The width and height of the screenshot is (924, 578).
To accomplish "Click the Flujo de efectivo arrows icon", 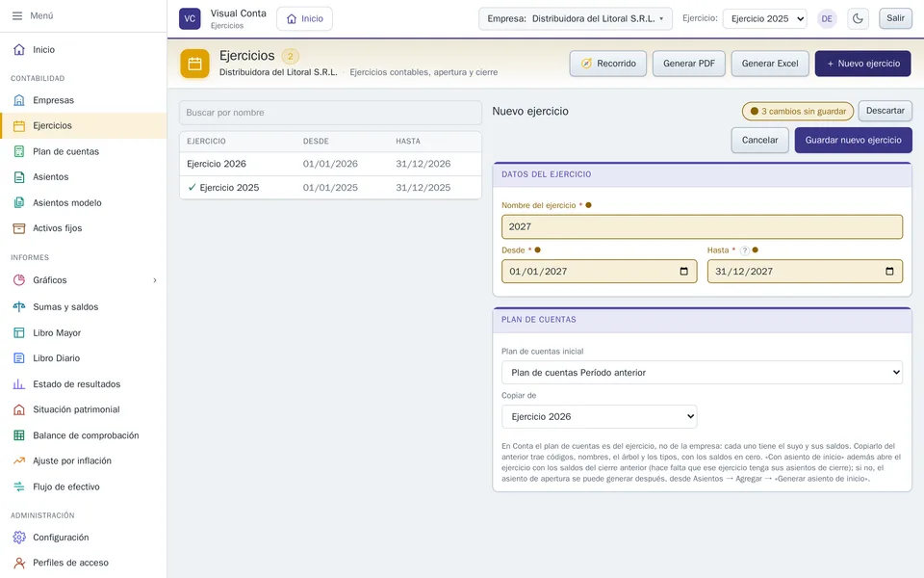I will click(19, 486).
